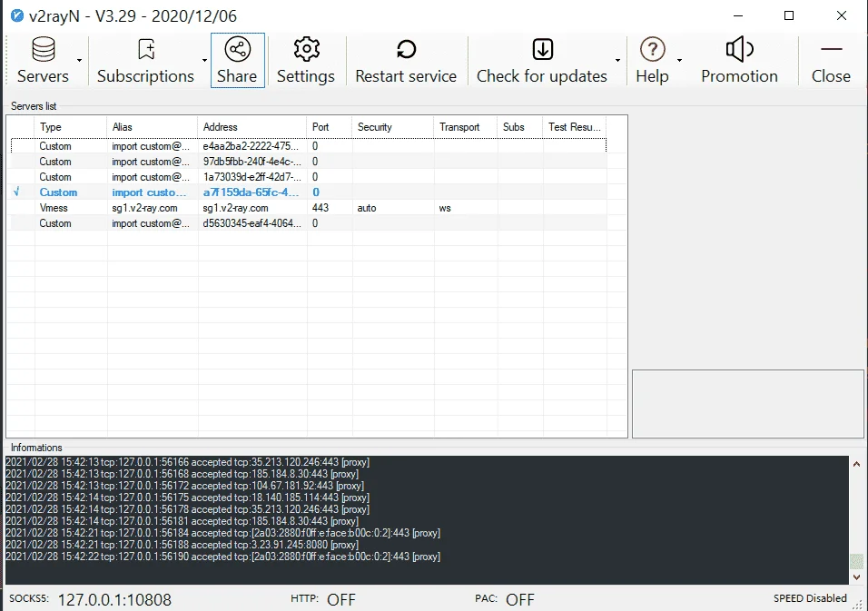Image resolution: width=868 pixels, height=611 pixels.
Task: Click the HTTP OFF status
Action: 341,600
